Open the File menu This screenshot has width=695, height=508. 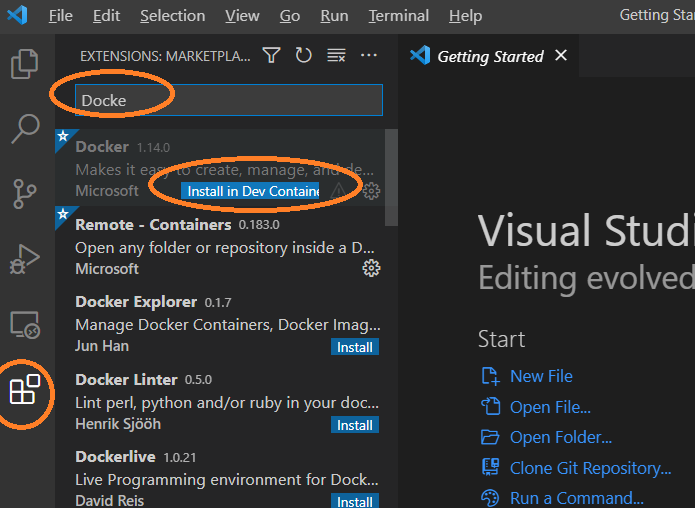click(61, 16)
